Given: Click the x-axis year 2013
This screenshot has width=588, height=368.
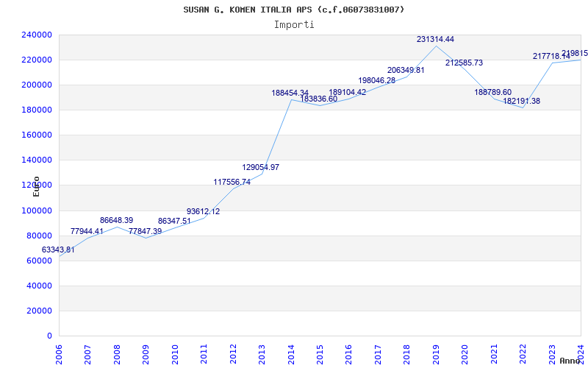Looking at the screenshot, I should point(262,355).
